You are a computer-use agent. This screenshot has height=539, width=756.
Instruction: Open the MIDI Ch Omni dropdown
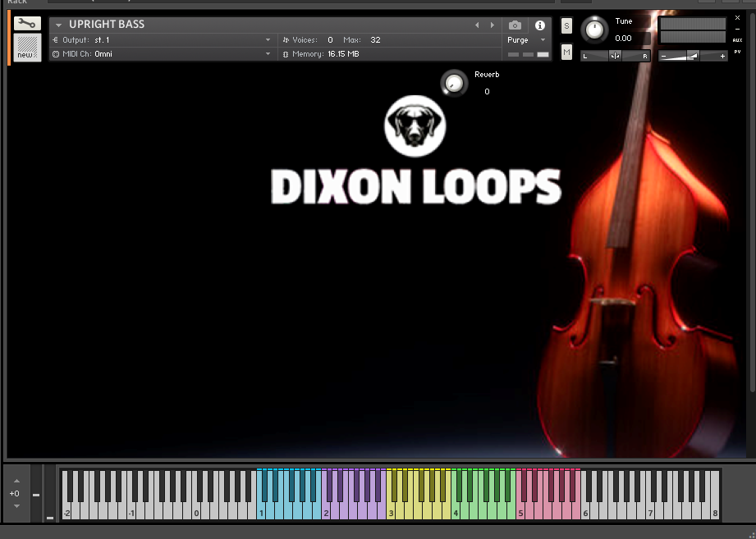[268, 54]
